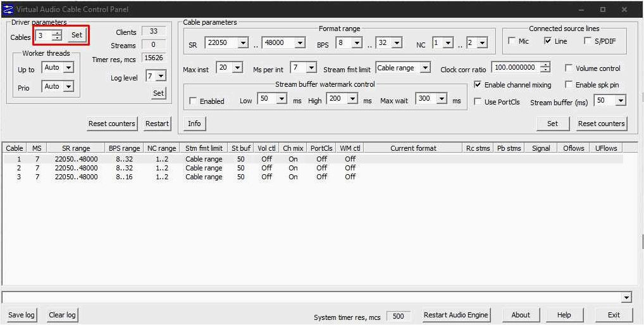Viewport: 644px width, 325px height.
Task: Select cable 2 row in list
Action: pyautogui.click(x=313, y=168)
